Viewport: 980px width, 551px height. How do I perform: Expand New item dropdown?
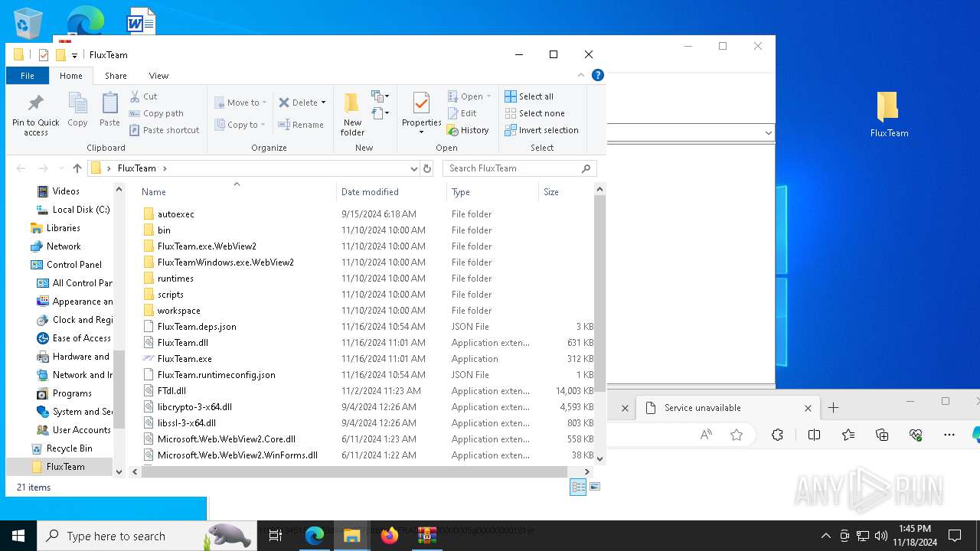pyautogui.click(x=381, y=96)
